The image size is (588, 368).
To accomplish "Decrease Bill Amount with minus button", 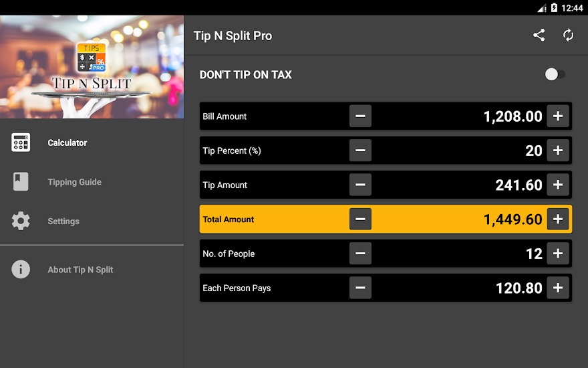I will 360,116.
